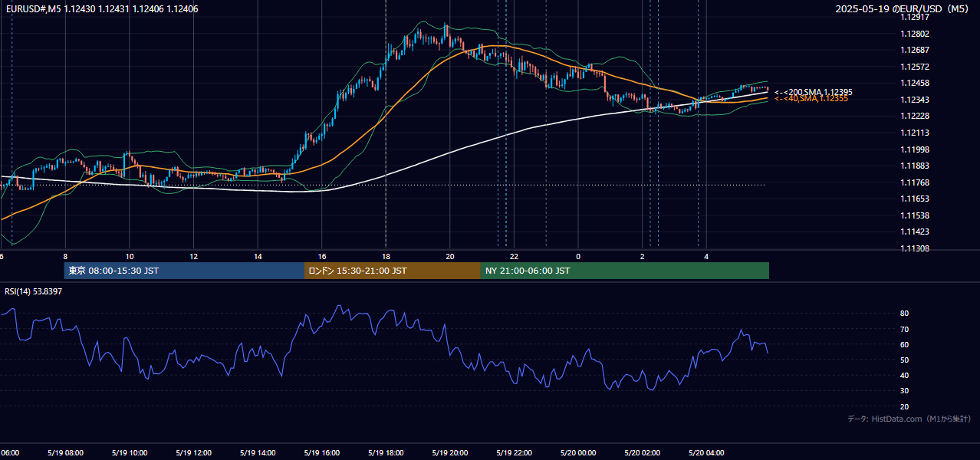The image size is (980, 460).
Task: Click the 5/19 08:00 time label
Action: click(x=64, y=453)
